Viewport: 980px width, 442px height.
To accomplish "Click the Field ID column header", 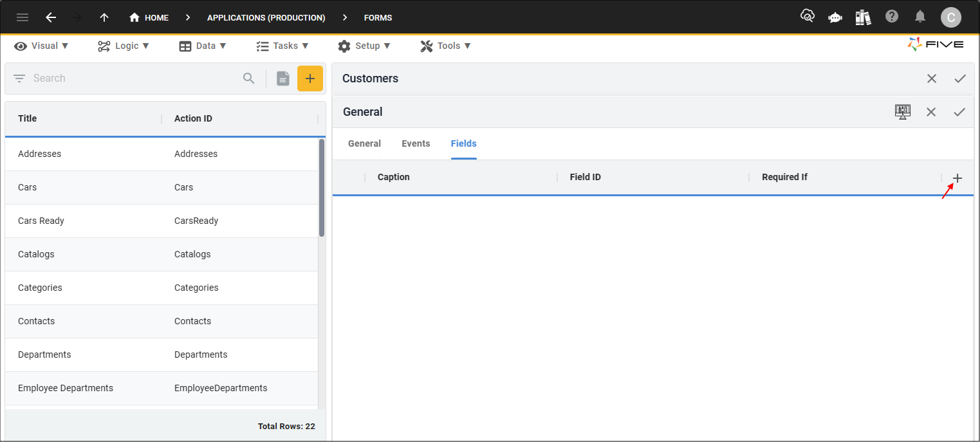I will click(x=586, y=177).
